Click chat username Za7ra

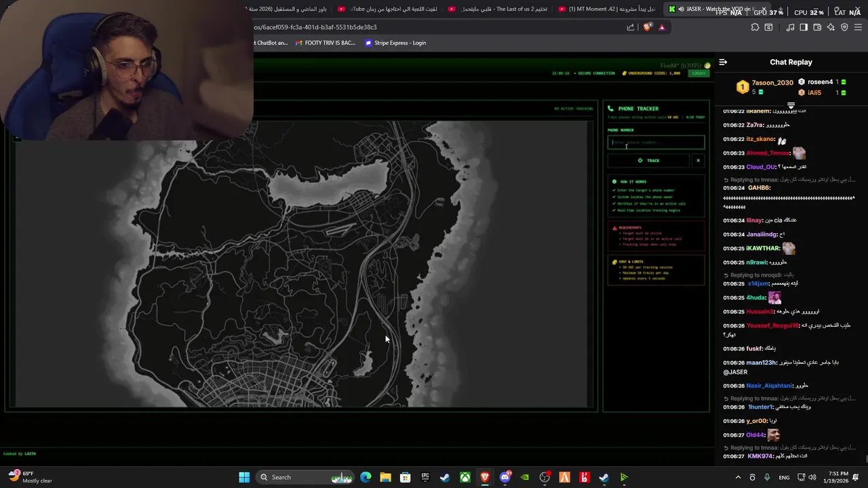point(754,125)
